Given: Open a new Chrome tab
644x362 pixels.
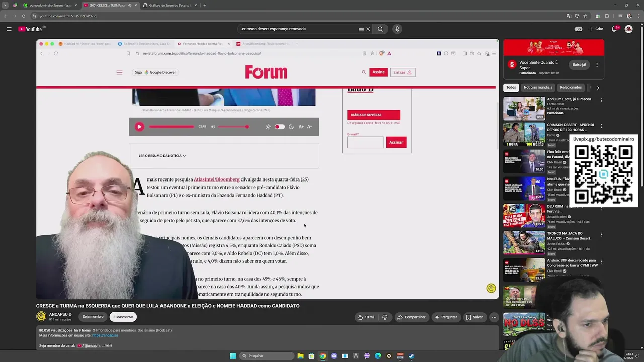Looking at the screenshot, I should point(205,5).
